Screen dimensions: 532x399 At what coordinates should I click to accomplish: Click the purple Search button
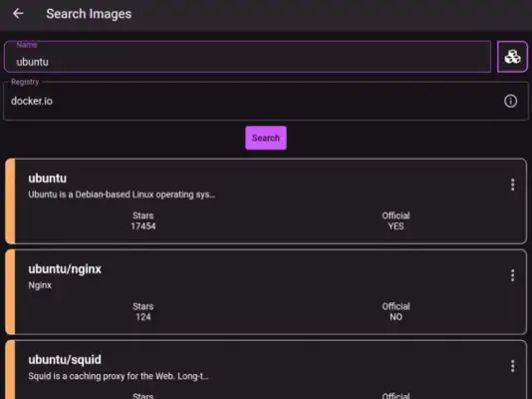coord(266,138)
